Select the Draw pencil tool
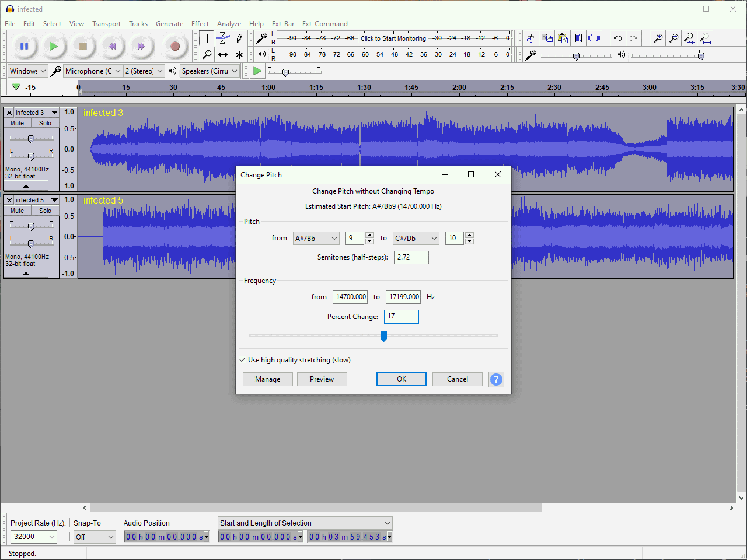Viewport: 747px width, 560px height. click(x=239, y=38)
